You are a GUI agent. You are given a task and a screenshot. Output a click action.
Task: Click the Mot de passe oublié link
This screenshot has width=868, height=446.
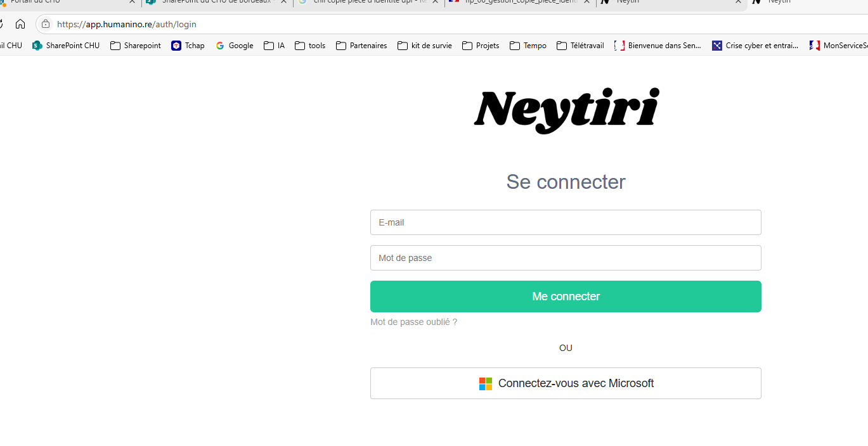coord(413,322)
